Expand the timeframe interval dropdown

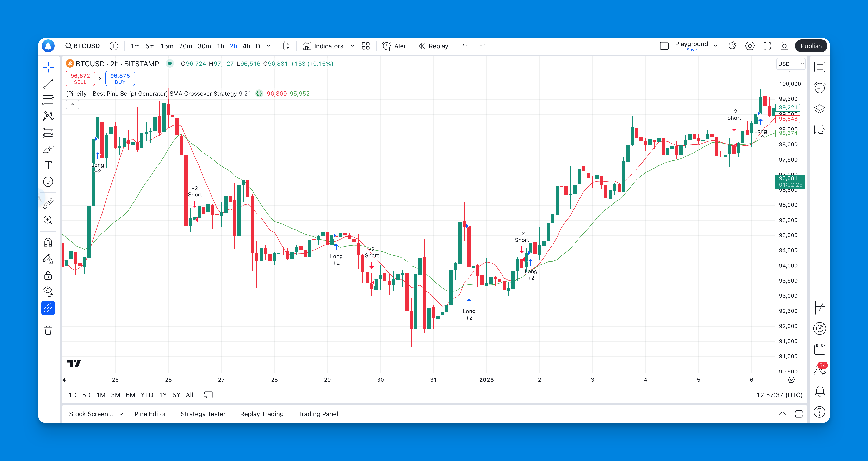[x=268, y=46]
